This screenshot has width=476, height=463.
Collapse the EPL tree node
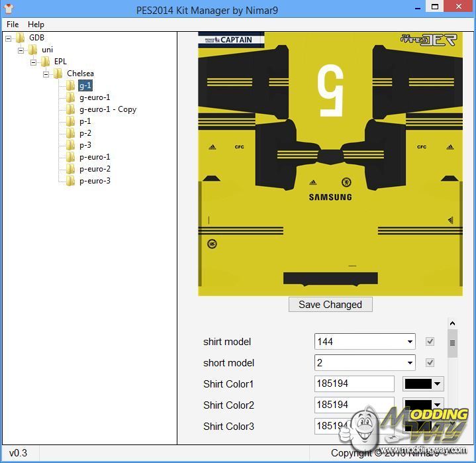click(x=34, y=62)
